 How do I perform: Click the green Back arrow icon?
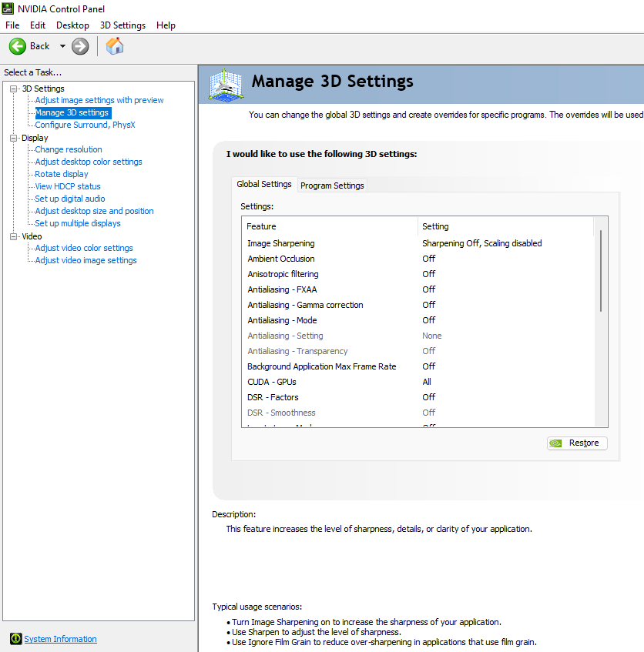tap(18, 46)
